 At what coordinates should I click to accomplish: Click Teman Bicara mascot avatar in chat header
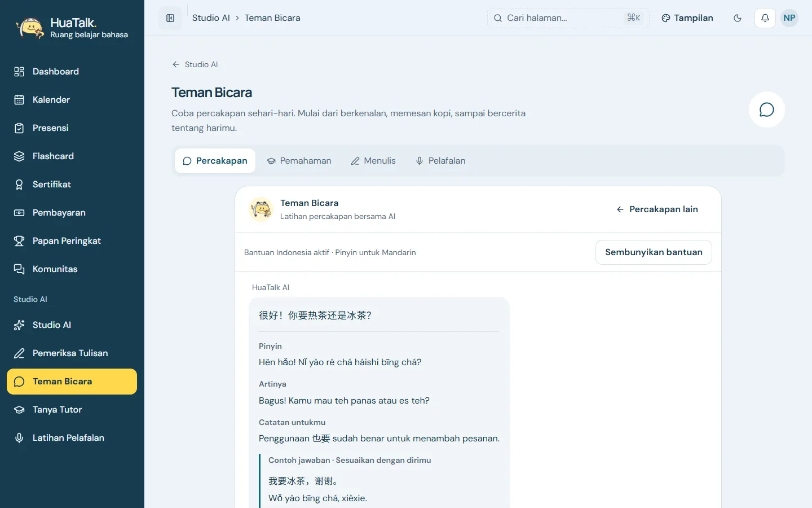pos(261,209)
